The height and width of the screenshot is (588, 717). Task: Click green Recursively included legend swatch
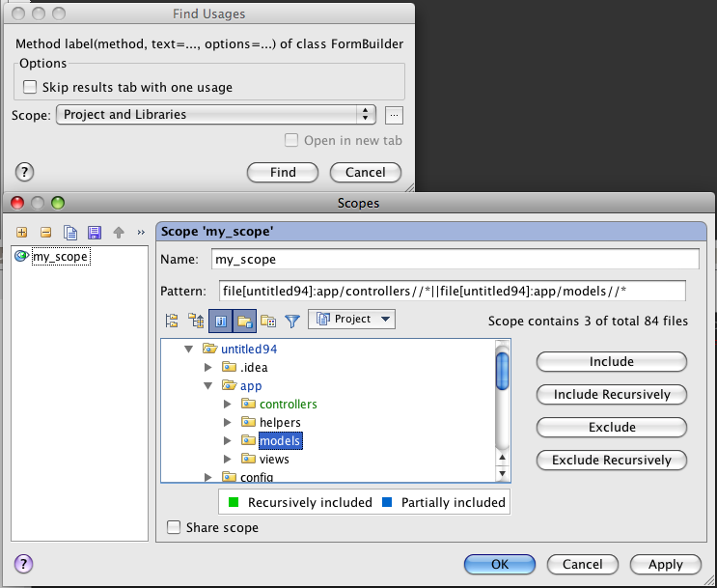coord(234,502)
